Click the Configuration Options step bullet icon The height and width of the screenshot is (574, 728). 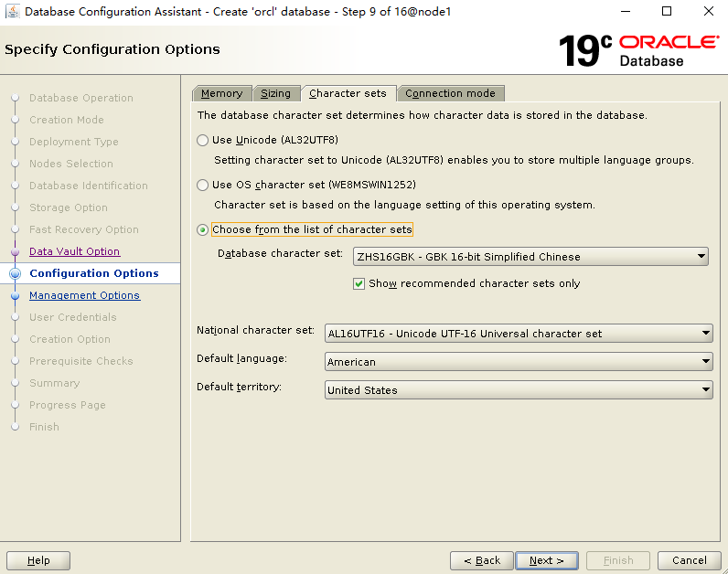click(16, 273)
